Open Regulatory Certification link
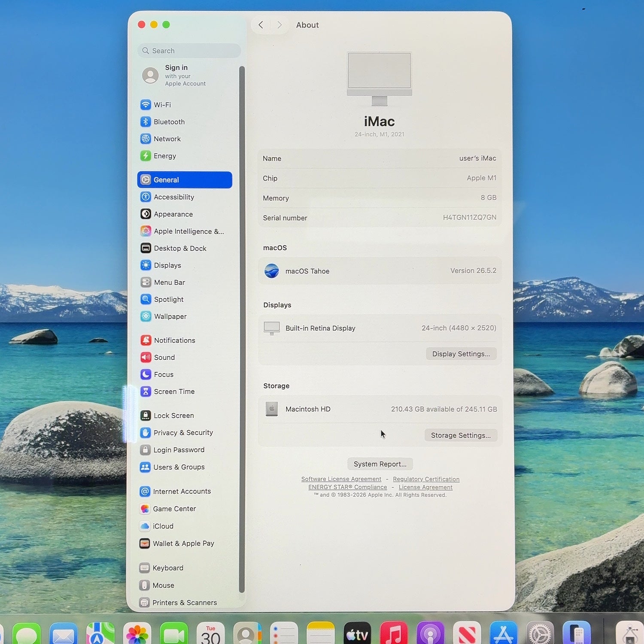The height and width of the screenshot is (644, 644). [x=426, y=479]
